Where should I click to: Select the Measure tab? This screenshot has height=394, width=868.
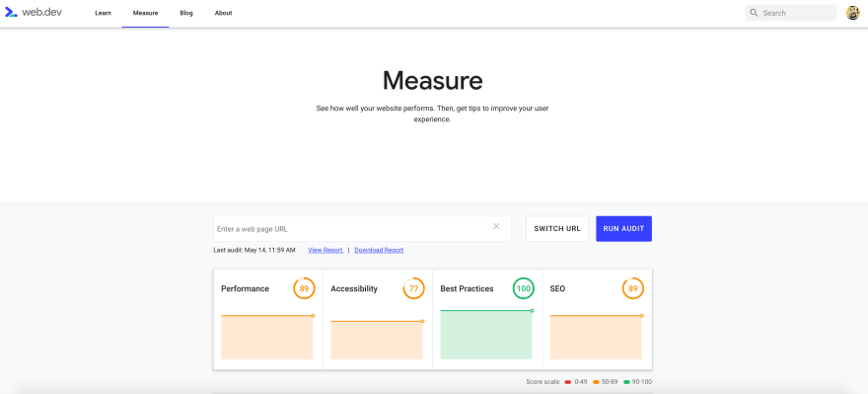[146, 13]
